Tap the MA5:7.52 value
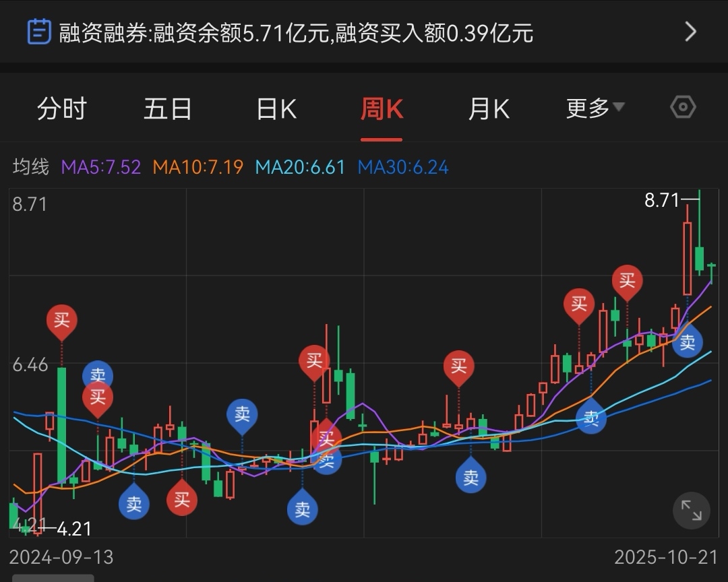Image resolution: width=728 pixels, height=582 pixels. [100, 166]
